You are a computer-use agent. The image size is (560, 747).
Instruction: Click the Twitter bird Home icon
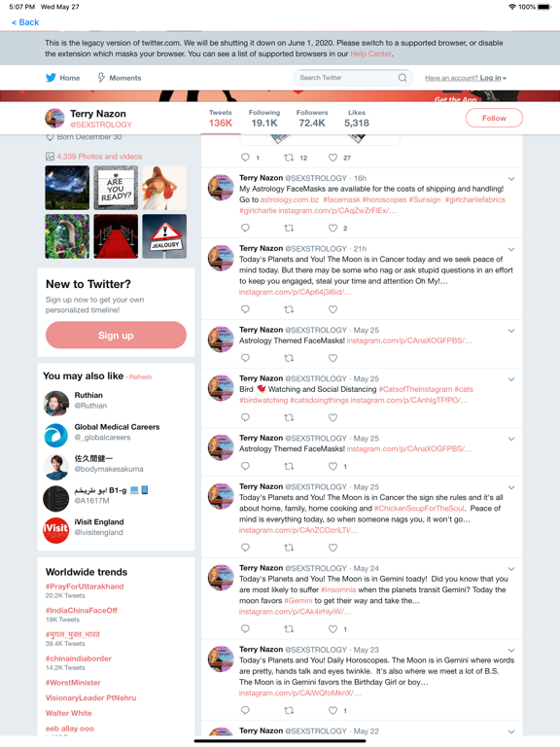tap(51, 78)
